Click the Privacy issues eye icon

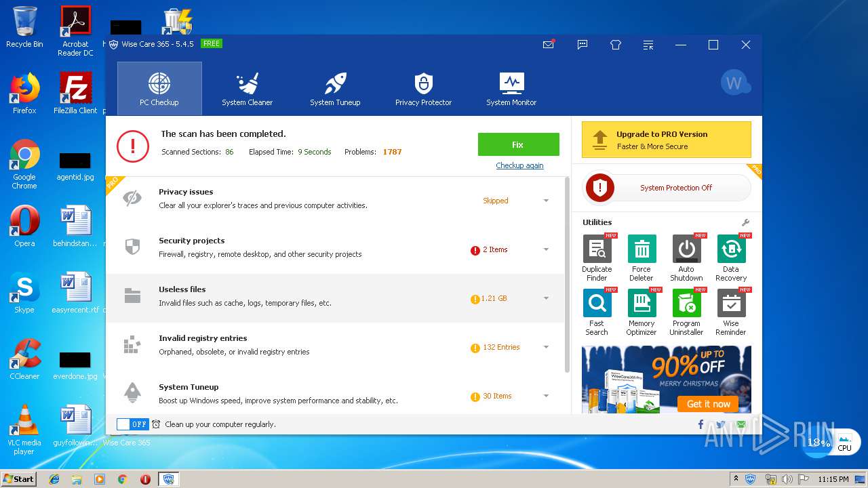click(132, 199)
